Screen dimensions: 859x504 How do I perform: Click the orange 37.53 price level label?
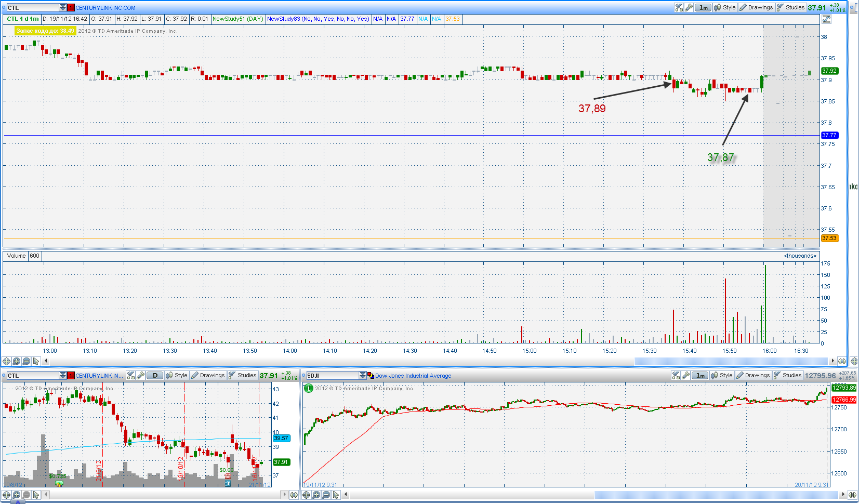click(x=829, y=238)
